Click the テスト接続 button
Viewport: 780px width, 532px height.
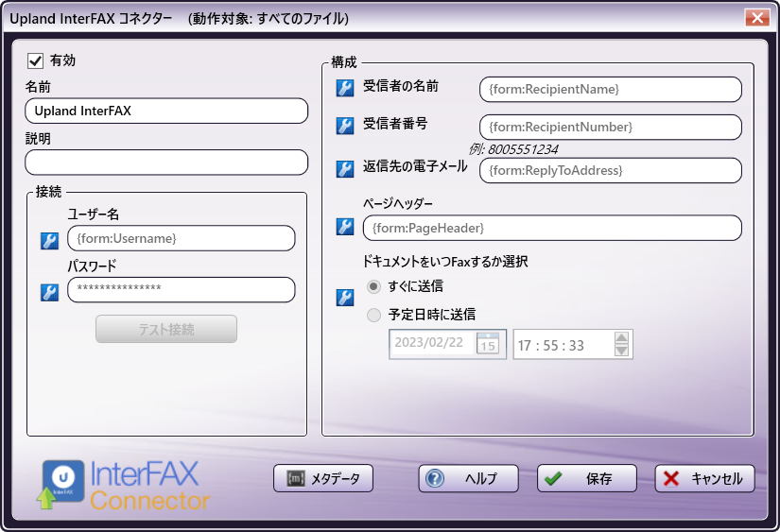pyautogui.click(x=166, y=329)
